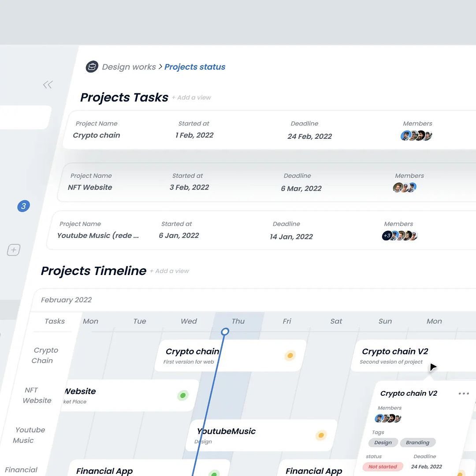The image size is (476, 476).
Task: Click the 1 Feb, 2022 start date
Action: (195, 135)
